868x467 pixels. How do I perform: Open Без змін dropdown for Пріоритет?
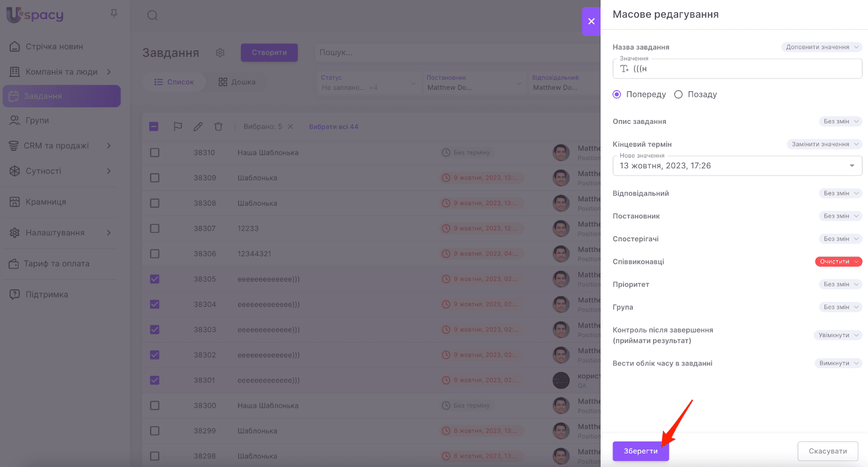tap(840, 285)
